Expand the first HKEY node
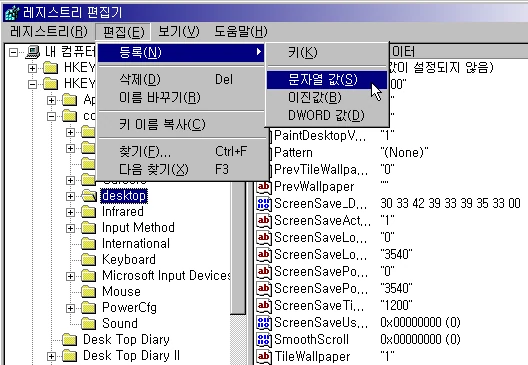 point(32,68)
